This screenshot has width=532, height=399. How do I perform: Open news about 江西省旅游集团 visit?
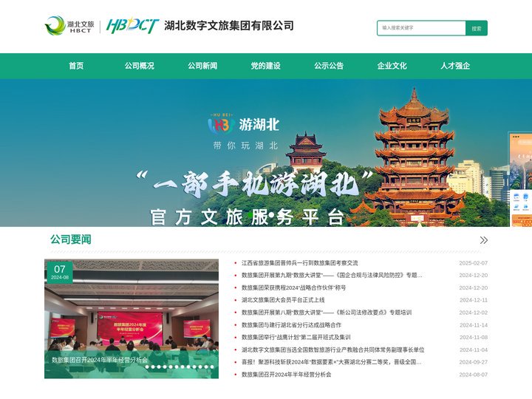coord(299,263)
